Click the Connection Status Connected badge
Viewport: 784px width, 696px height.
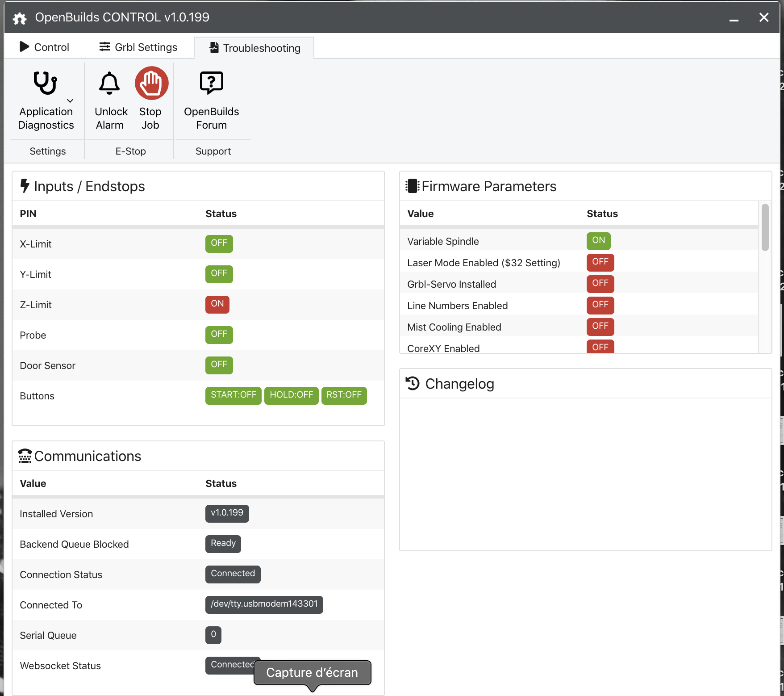coord(233,574)
